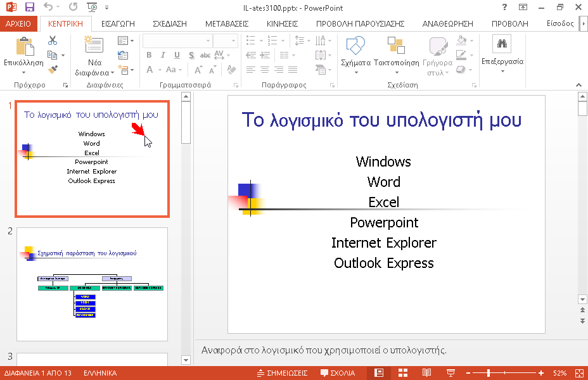
Task: Toggle the ΣΗΜΕΙΩΣΕΙΣ notes pane button
Action: [283, 373]
